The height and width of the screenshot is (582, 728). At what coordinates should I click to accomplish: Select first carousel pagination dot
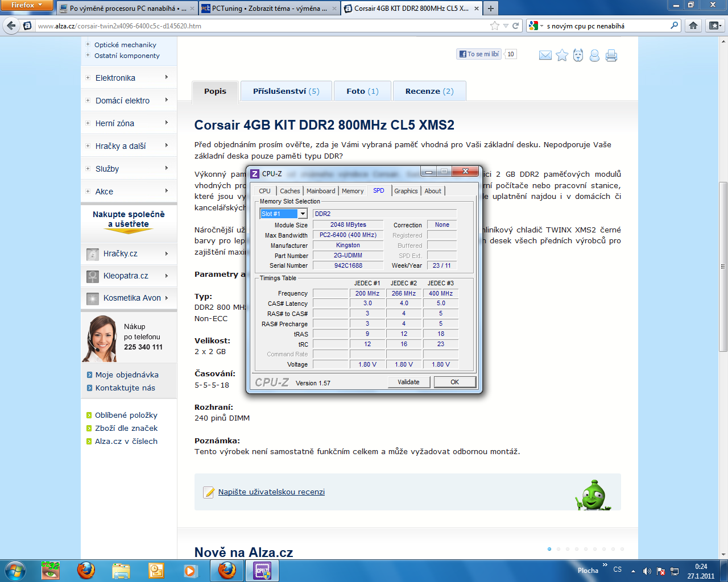coord(549,549)
